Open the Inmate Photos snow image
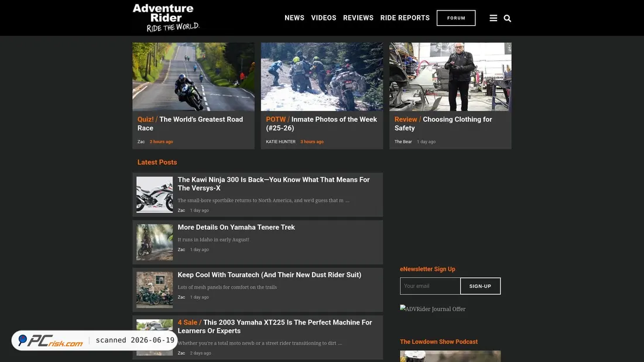The width and height of the screenshot is (644, 362). click(x=322, y=77)
